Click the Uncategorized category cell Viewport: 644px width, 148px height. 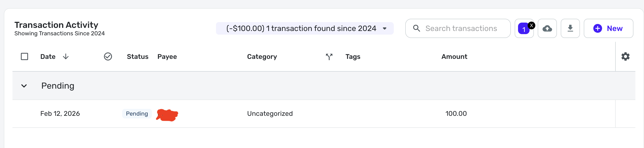(x=270, y=114)
